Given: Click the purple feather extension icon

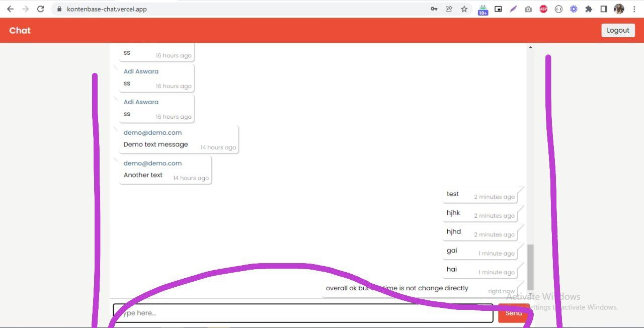Looking at the screenshot, I should 513,9.
